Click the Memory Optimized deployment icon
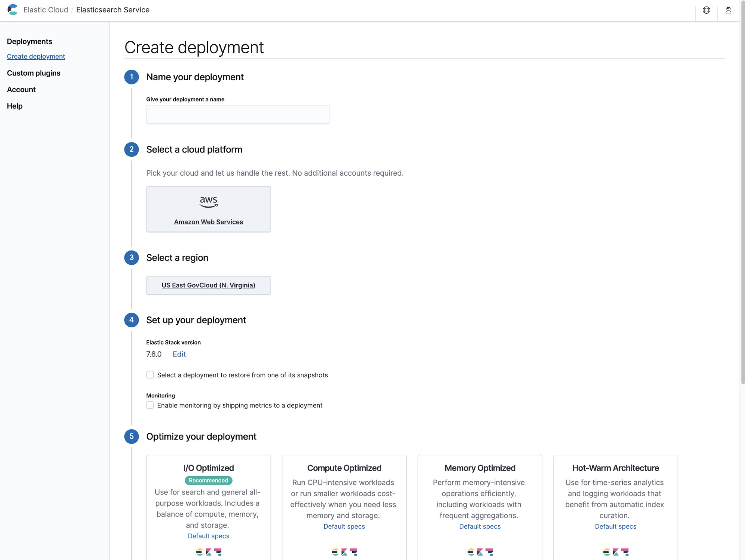The width and height of the screenshot is (745, 560). (x=480, y=551)
